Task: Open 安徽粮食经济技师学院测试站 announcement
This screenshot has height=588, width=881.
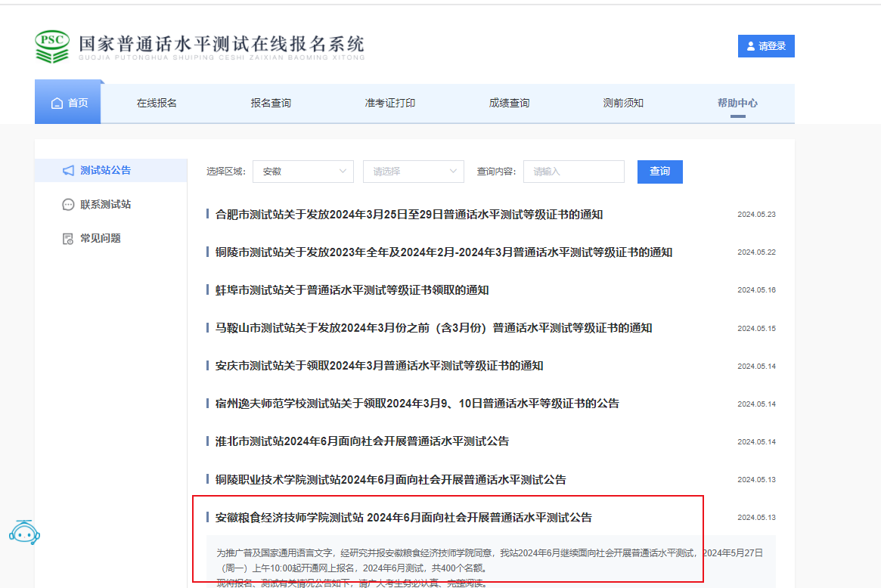Action: (404, 518)
